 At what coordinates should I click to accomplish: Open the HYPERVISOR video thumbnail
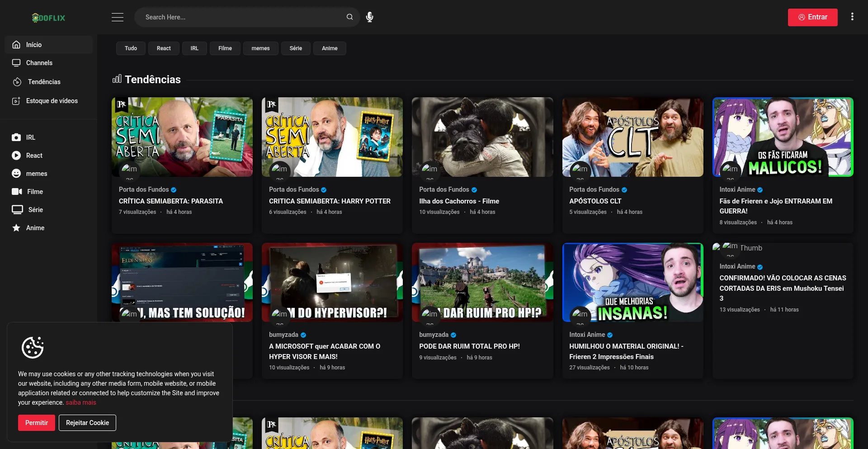[x=332, y=282]
